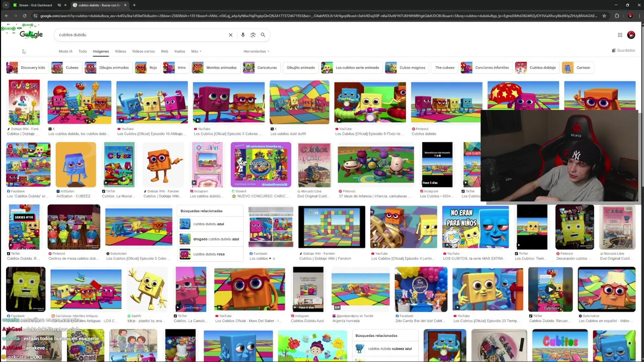Open 'Centros de mesa cubitos' Pinterest result
This screenshot has height=362, width=644.
pos(73,227)
